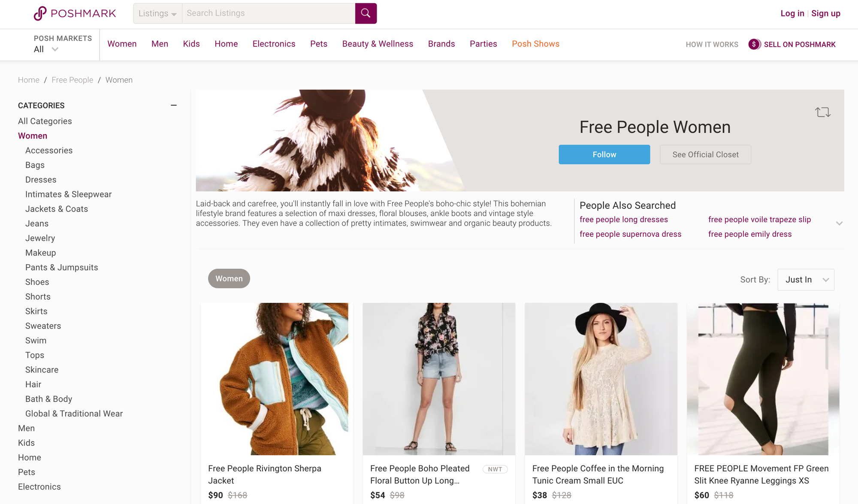
Task: Follow the Free People brand
Action: coord(604,154)
